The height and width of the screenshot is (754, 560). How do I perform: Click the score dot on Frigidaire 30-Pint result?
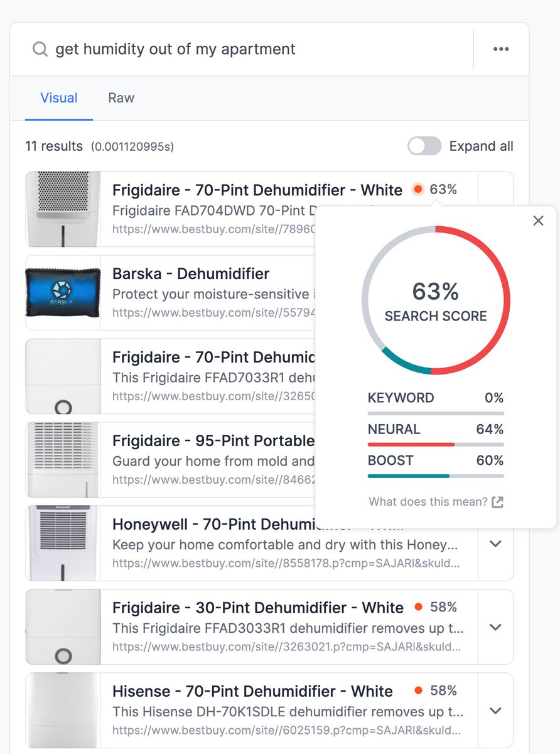click(419, 607)
